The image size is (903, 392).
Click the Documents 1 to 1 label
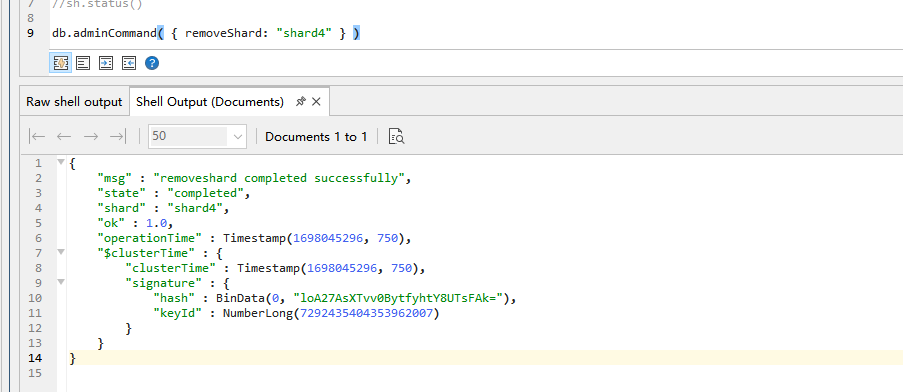point(316,136)
